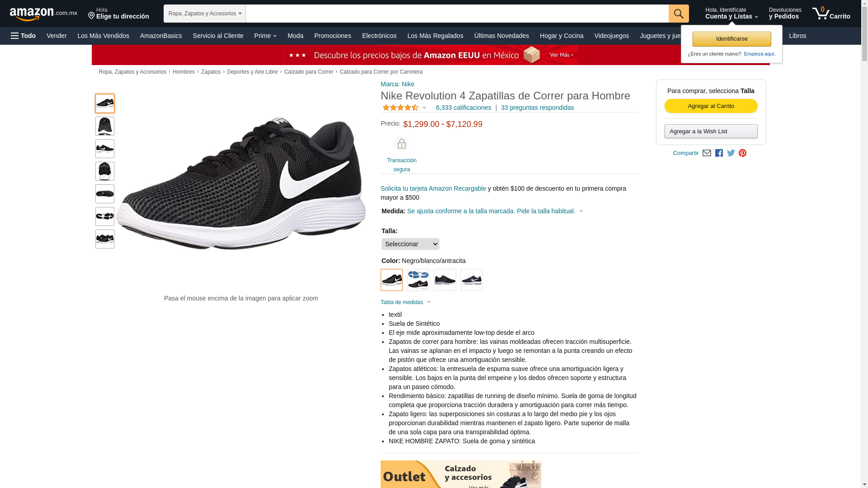This screenshot has width=868, height=488.
Task: Click inside the search text field
Action: coord(457,14)
